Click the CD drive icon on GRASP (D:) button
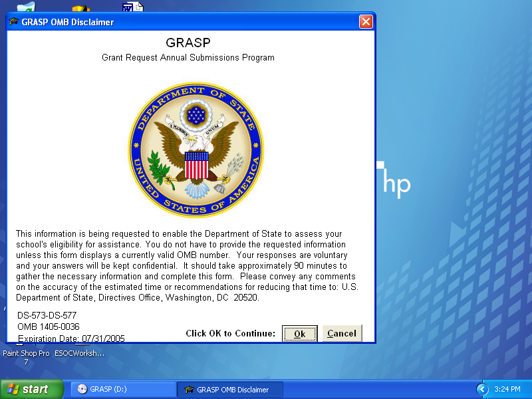The height and width of the screenshot is (399, 532). tap(82, 389)
